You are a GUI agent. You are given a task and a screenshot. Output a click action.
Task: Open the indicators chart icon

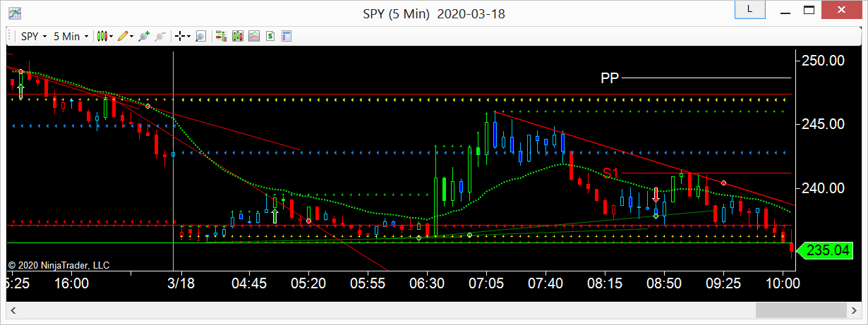pos(253,36)
